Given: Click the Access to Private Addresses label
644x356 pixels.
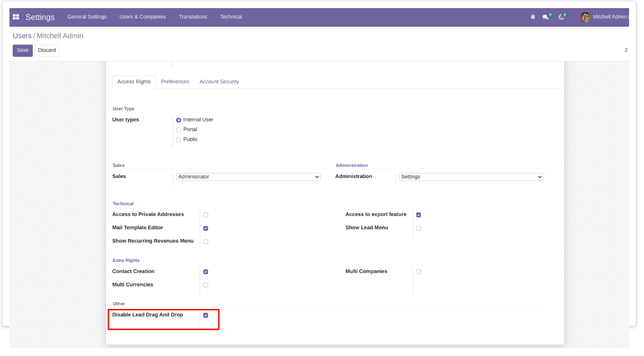Looking at the screenshot, I should pyautogui.click(x=148, y=215).
